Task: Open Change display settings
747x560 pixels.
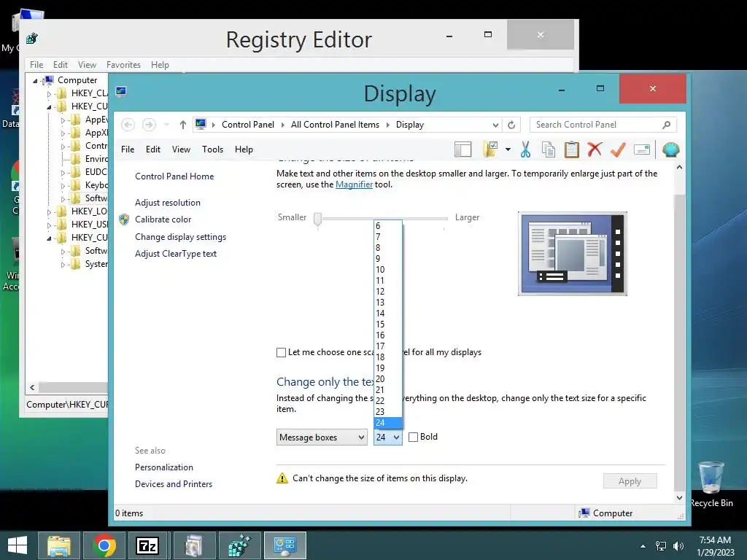Action: pyautogui.click(x=181, y=237)
